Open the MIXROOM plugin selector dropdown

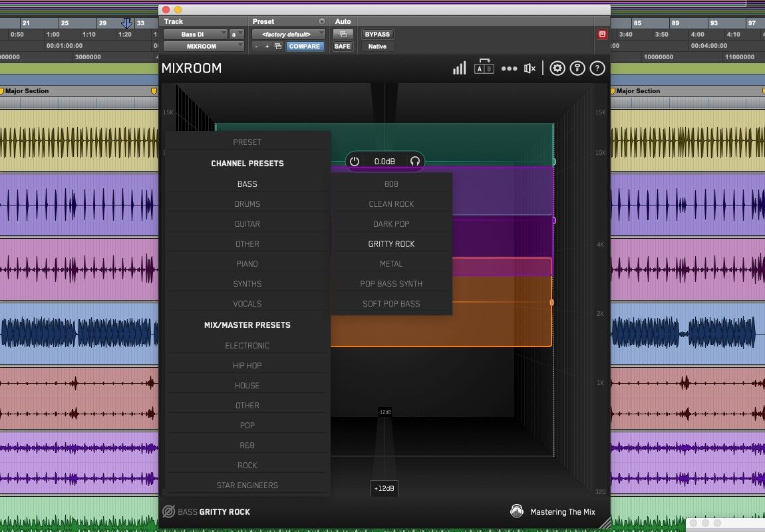pos(204,47)
